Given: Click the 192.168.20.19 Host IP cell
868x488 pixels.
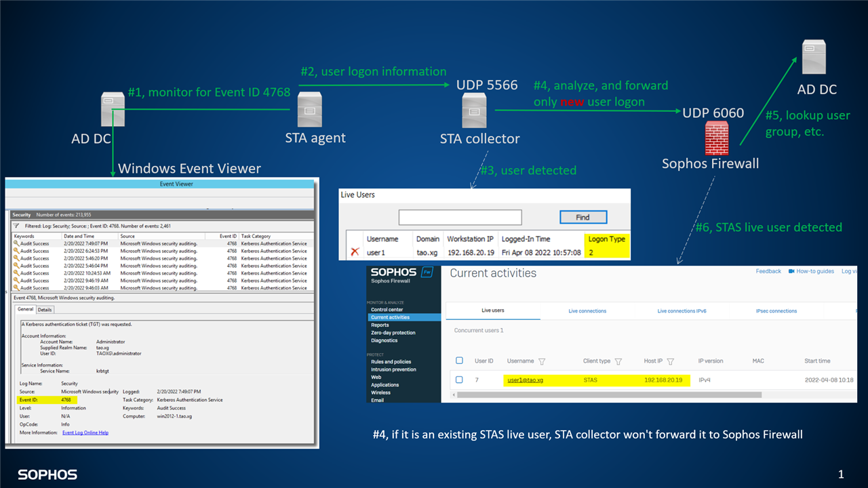Looking at the screenshot, I should (663, 380).
